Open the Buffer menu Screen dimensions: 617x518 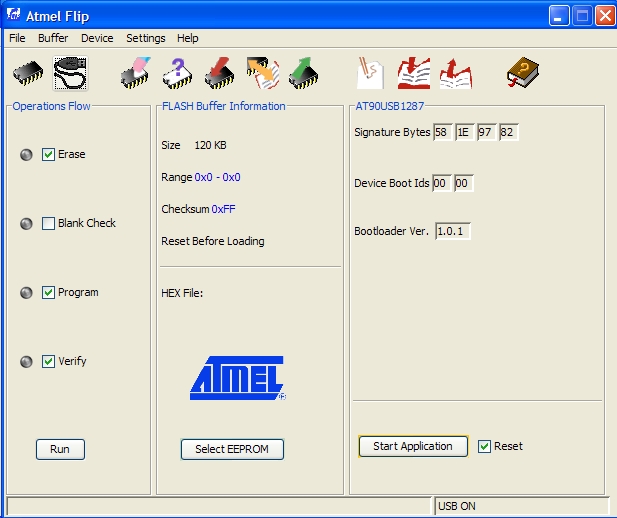53,38
